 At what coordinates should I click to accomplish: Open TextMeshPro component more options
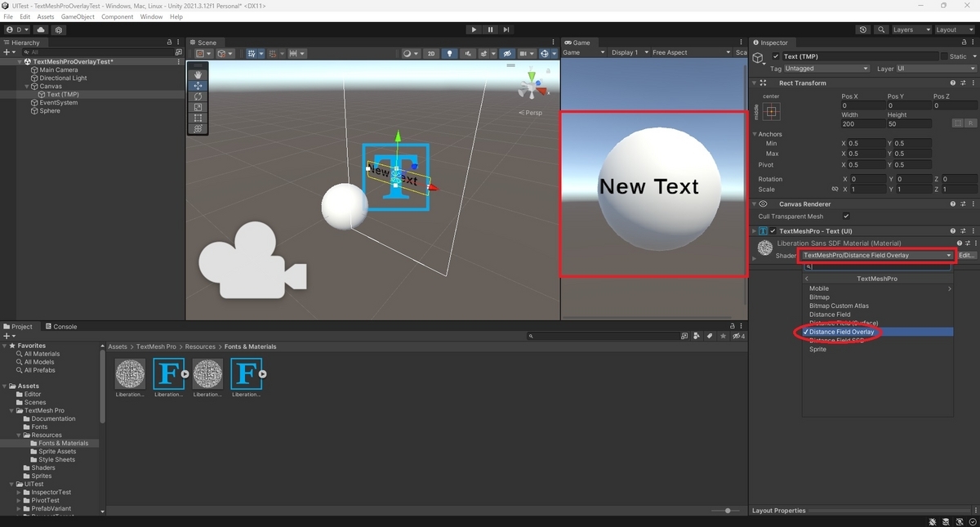[x=972, y=231]
